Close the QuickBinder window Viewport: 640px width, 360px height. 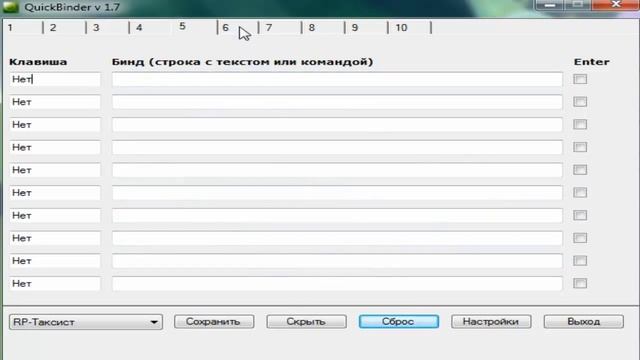[x=616, y=5]
